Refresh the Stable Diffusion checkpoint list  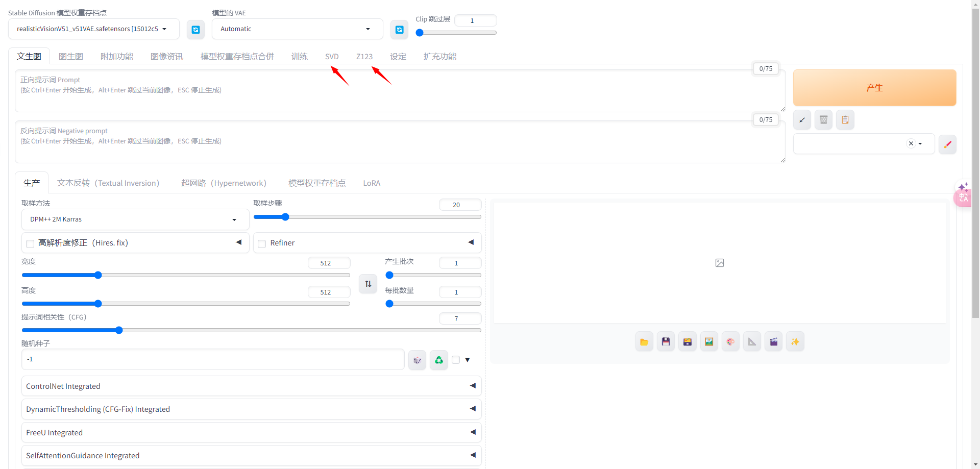pyautogui.click(x=195, y=30)
